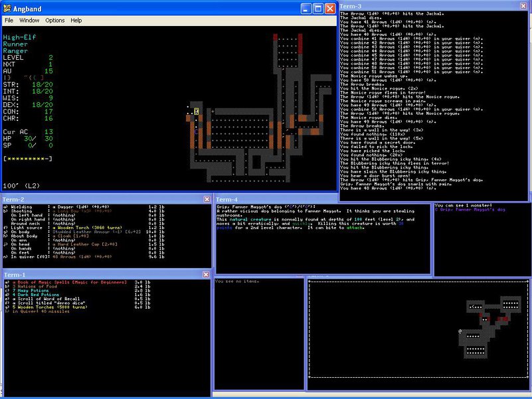The height and width of the screenshot is (399, 532).
Task: Click Farmer Maggot's dog in the monster list
Action: (473, 210)
